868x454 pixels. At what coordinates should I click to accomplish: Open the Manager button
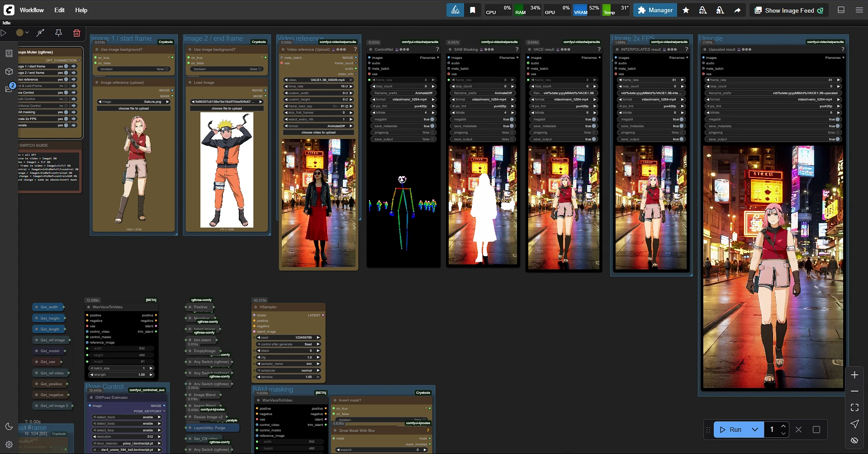coord(655,10)
